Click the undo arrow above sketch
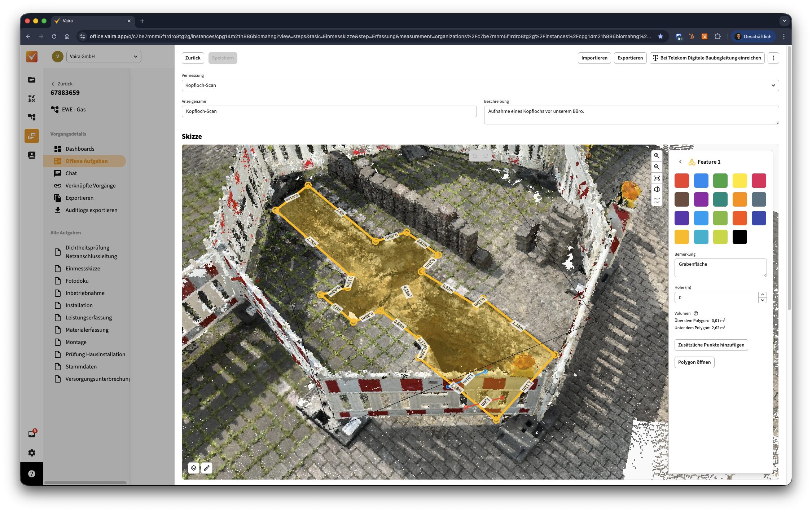 click(x=475, y=156)
